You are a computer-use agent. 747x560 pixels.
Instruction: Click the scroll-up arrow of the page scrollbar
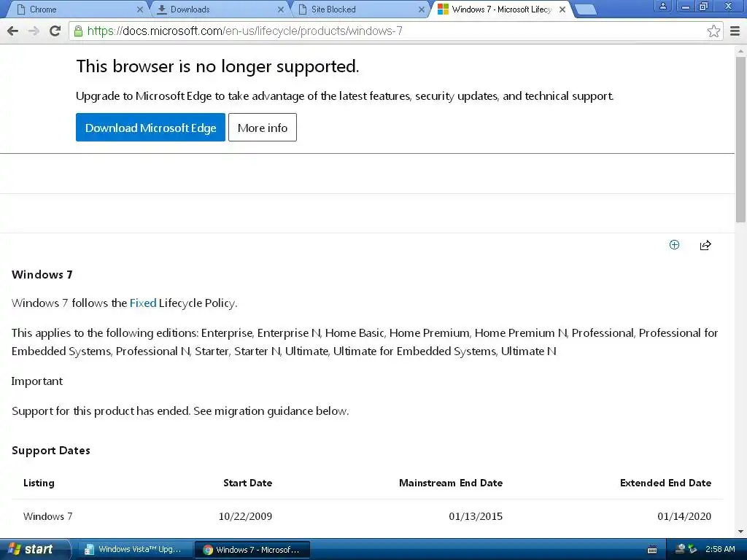tap(741, 50)
